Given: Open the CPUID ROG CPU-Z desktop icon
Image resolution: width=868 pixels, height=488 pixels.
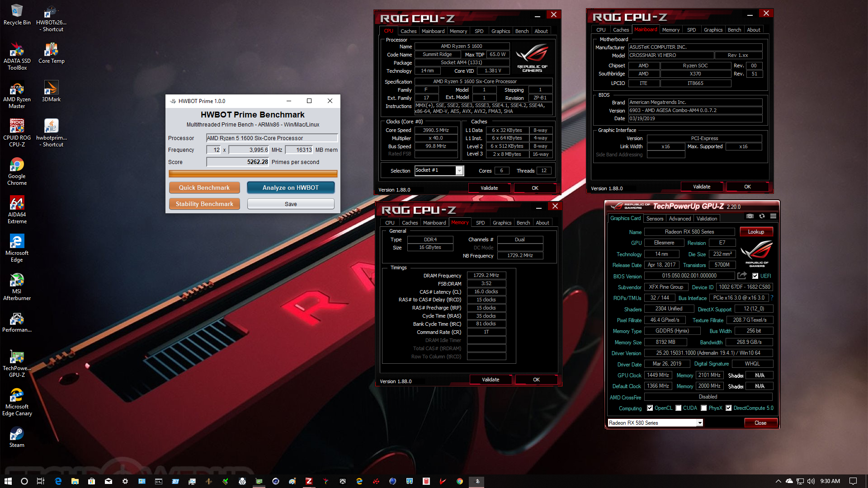Looking at the screenshot, I should point(17,133).
